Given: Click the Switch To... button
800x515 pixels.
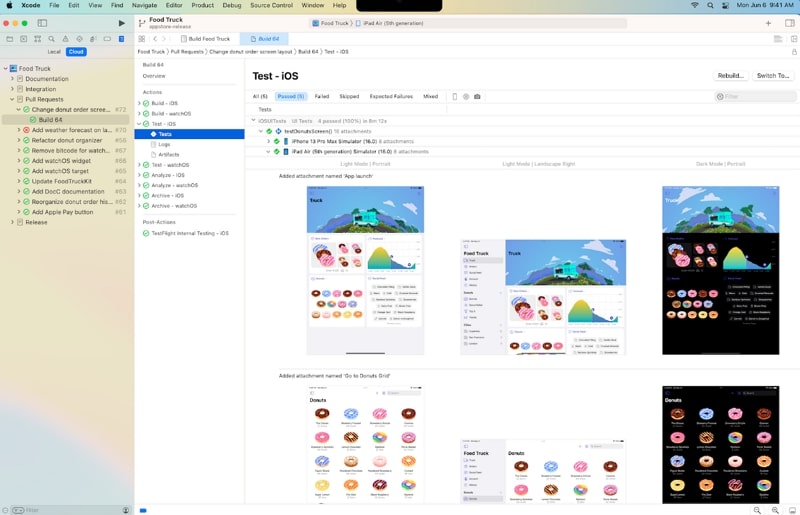Looking at the screenshot, I should click(773, 76).
